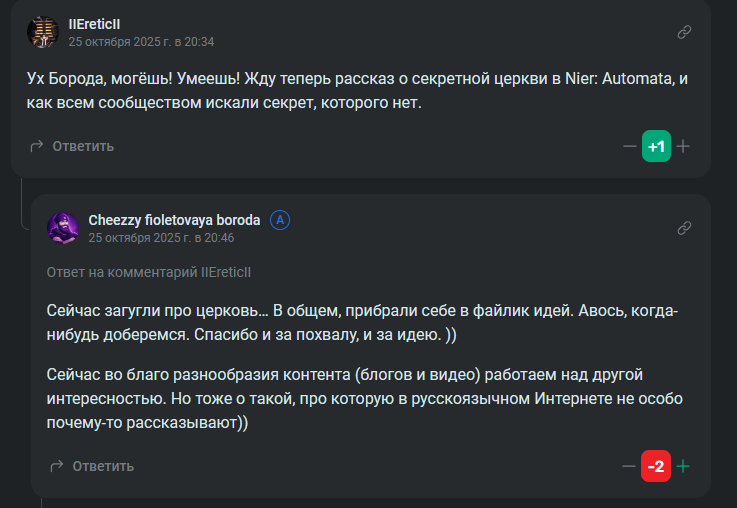Copy permalink icon of IIEreticII's comment
This screenshot has width=737, height=508.
point(684,32)
